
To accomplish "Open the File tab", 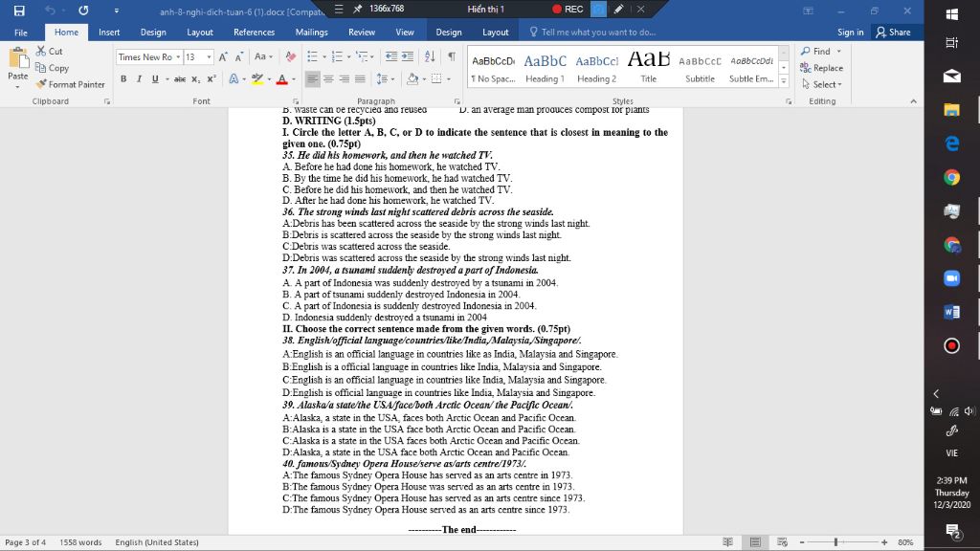I will (x=21, y=32).
